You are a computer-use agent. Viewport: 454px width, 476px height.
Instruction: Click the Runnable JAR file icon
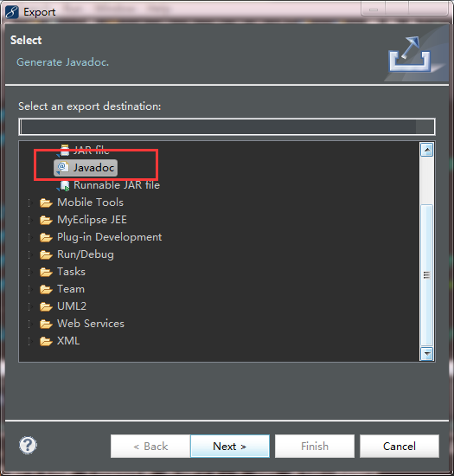point(64,185)
